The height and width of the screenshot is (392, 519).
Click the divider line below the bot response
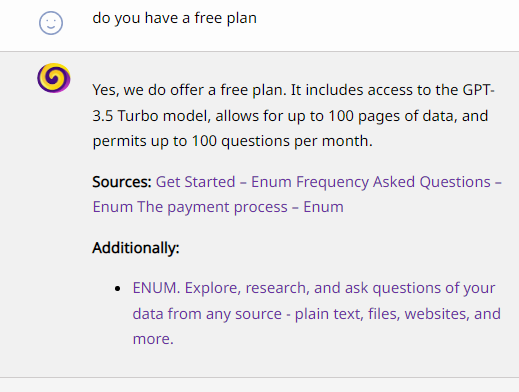pos(259,377)
